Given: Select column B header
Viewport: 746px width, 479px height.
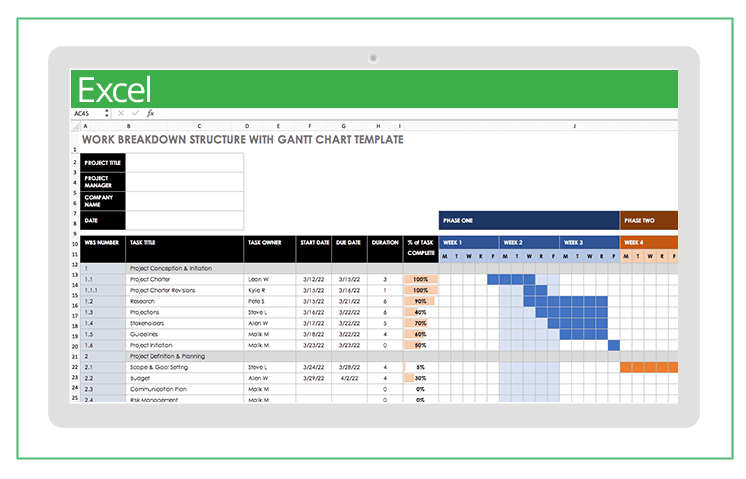Looking at the screenshot, I should [127, 127].
